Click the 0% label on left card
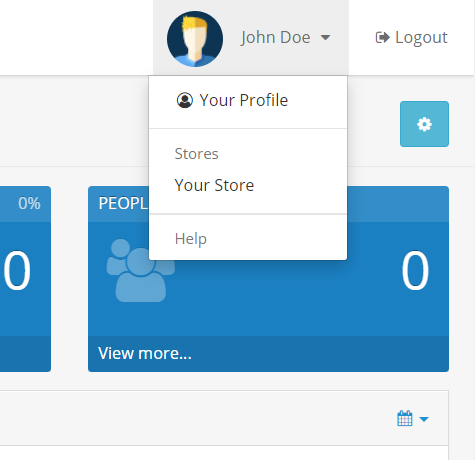The height and width of the screenshot is (460, 475). [x=29, y=203]
